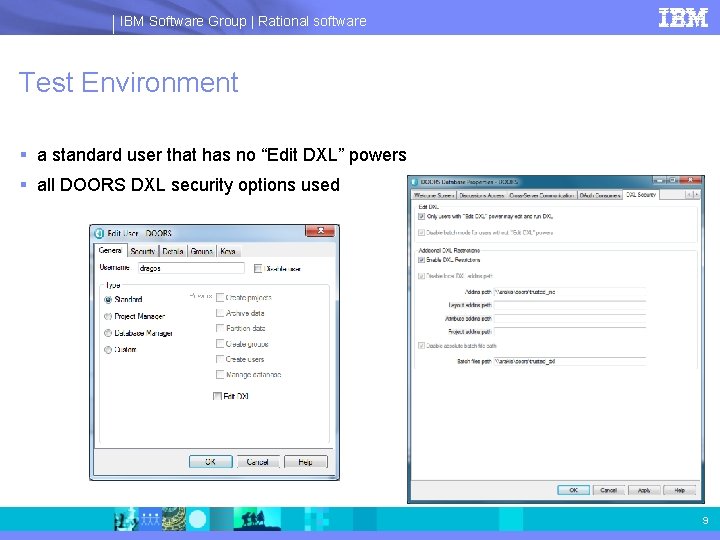Click the Username field containing dragos

click(191, 268)
